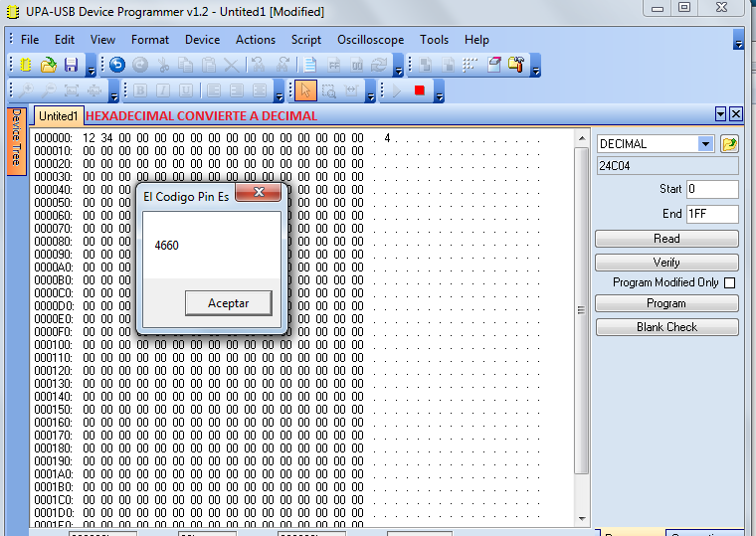This screenshot has height=536, width=756.
Task: Click the hammer options icon in toolbar
Action: click(516, 65)
